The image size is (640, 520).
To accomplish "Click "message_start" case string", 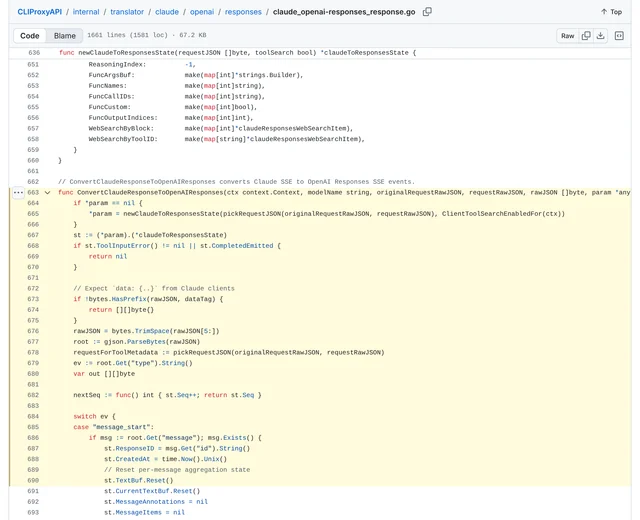I will tap(121, 427).
